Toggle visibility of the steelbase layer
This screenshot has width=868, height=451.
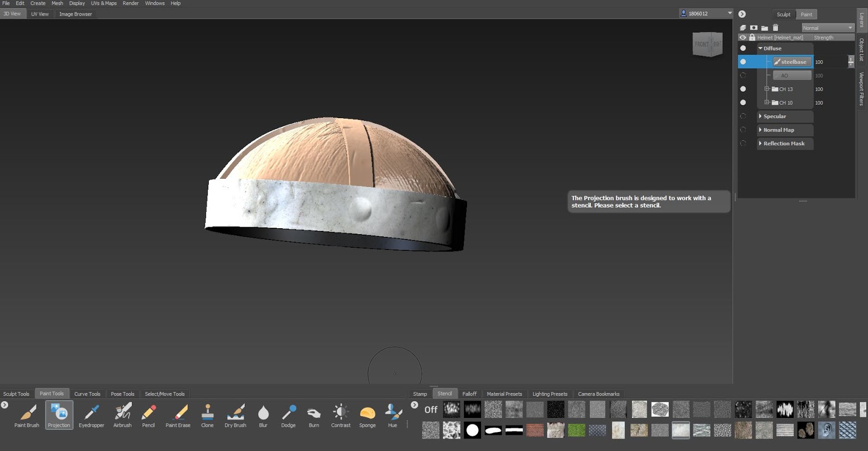(x=743, y=62)
